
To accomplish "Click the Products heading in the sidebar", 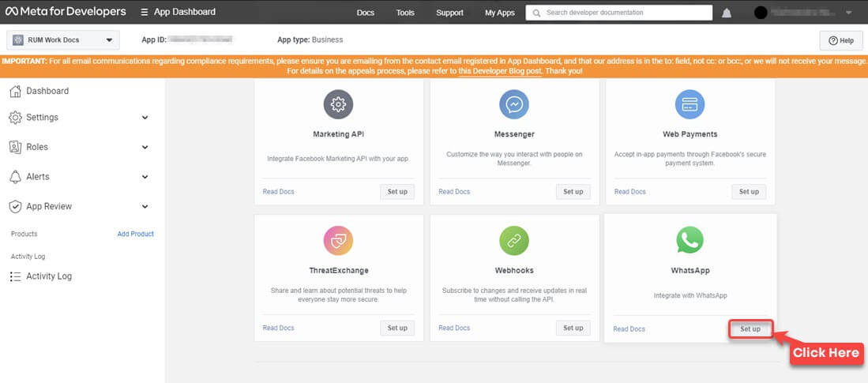I will click(24, 234).
